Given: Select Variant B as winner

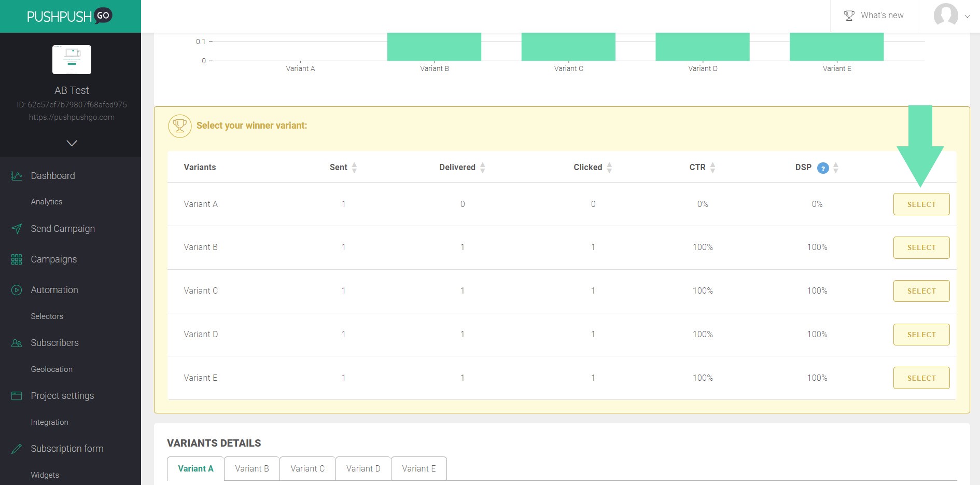Looking at the screenshot, I should 921,247.
